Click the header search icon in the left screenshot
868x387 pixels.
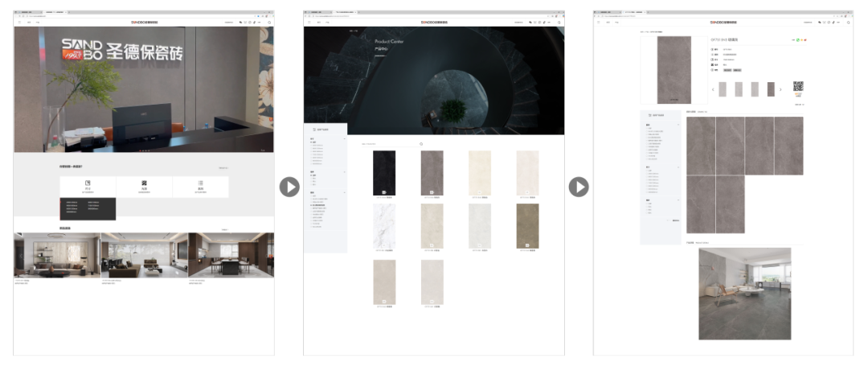[x=268, y=23]
